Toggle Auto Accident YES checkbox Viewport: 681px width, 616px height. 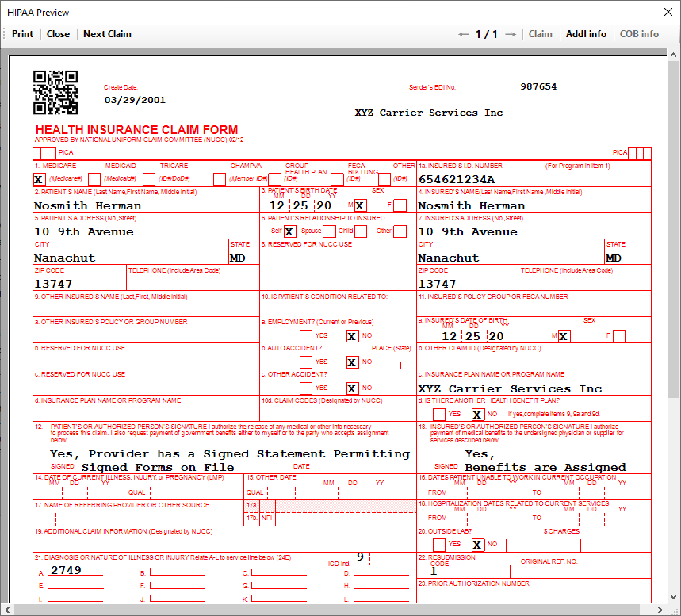pyautogui.click(x=306, y=362)
